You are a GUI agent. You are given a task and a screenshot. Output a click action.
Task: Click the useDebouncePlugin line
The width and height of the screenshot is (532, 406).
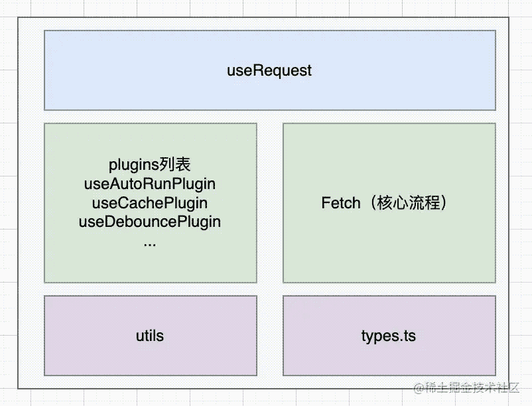tap(150, 222)
